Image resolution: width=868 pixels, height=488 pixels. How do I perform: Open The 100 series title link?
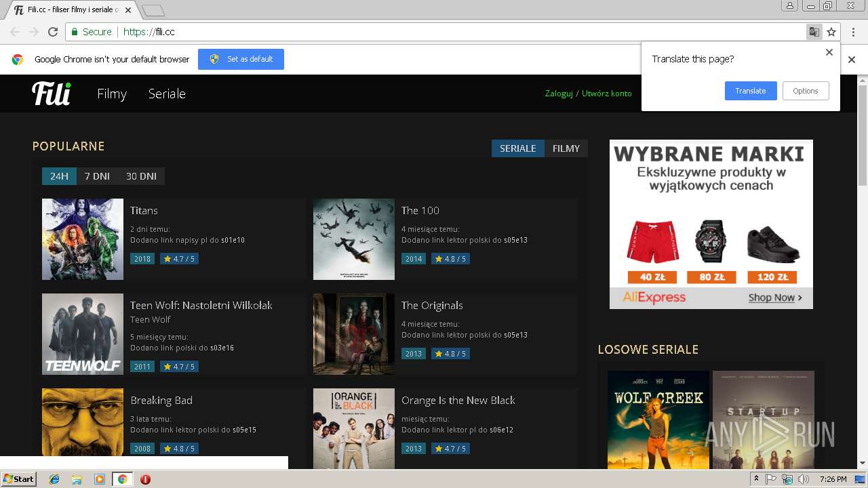pyautogui.click(x=420, y=211)
